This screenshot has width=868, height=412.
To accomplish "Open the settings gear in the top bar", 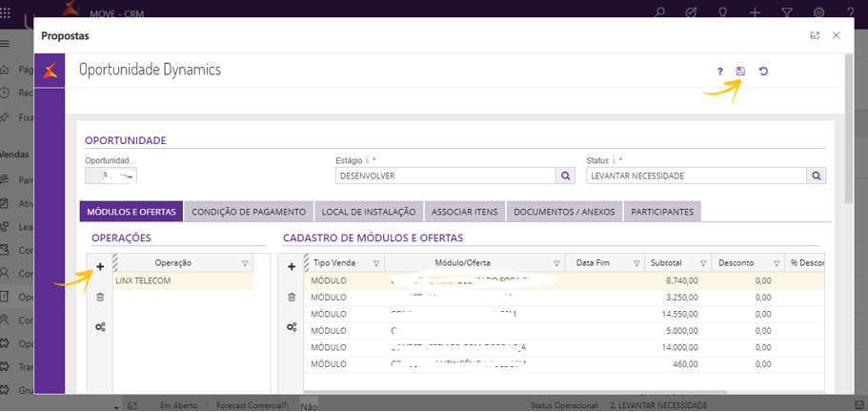I will (818, 11).
